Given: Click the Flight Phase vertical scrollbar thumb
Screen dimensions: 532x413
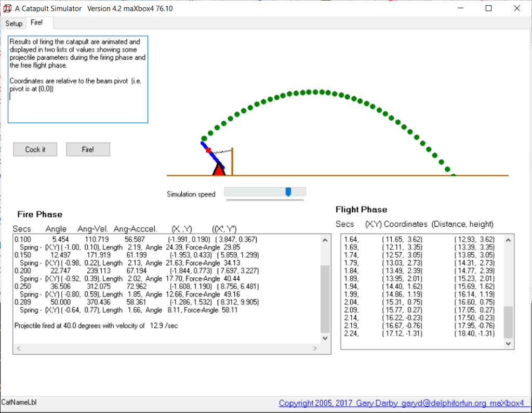Looking at the screenshot, I should [508, 322].
